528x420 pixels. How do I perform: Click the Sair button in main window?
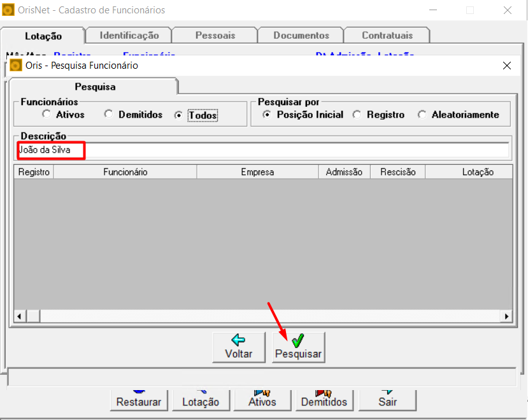[x=388, y=400]
